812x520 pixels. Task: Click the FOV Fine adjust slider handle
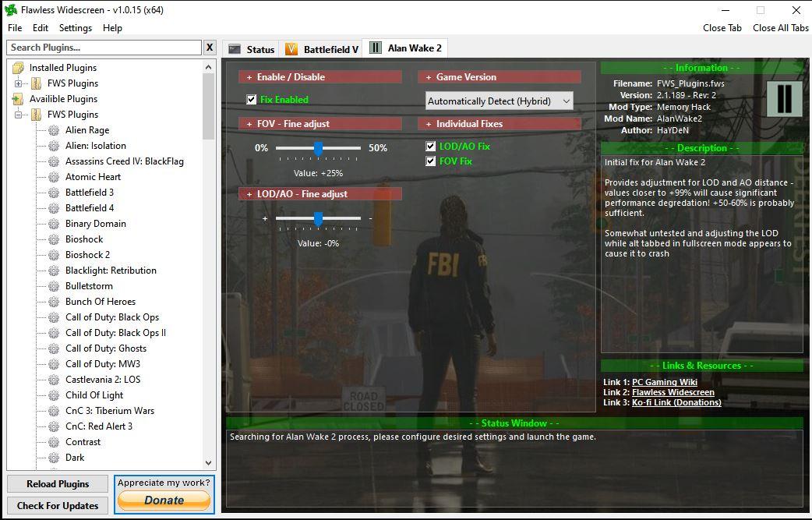[x=318, y=148]
